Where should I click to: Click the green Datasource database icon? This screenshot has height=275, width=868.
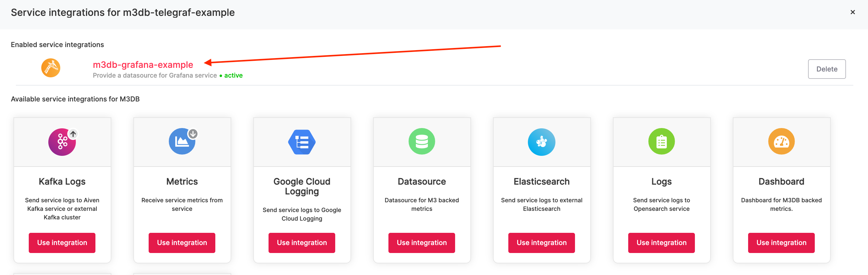tap(421, 141)
